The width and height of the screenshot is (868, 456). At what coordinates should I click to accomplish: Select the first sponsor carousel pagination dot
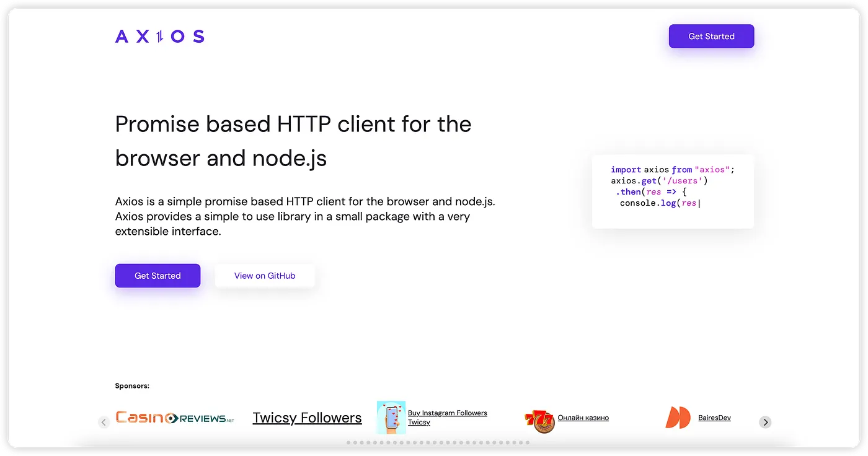coord(348,442)
